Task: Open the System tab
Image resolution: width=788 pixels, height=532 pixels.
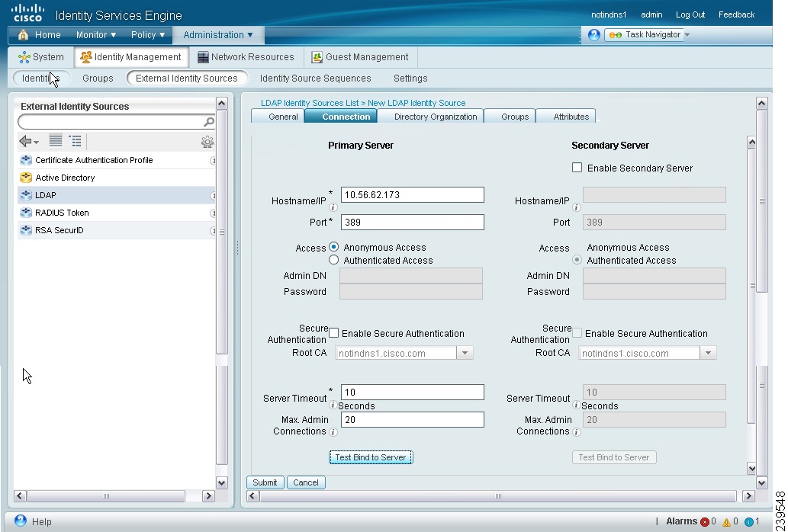Action: (x=41, y=57)
